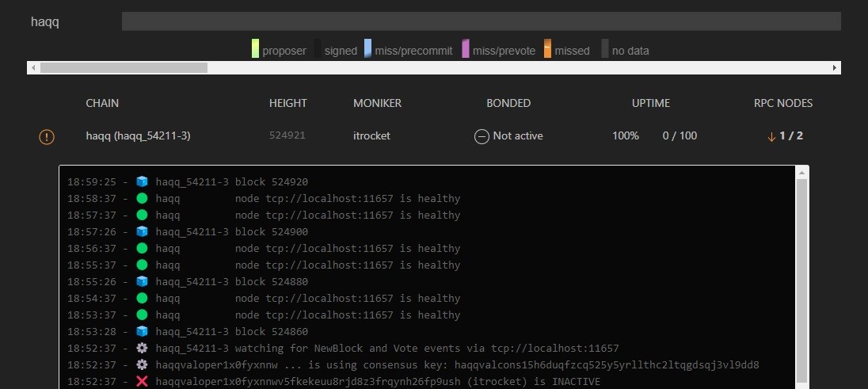Select the HEIGHT column header
This screenshot has width=868, height=389.
pyautogui.click(x=287, y=103)
